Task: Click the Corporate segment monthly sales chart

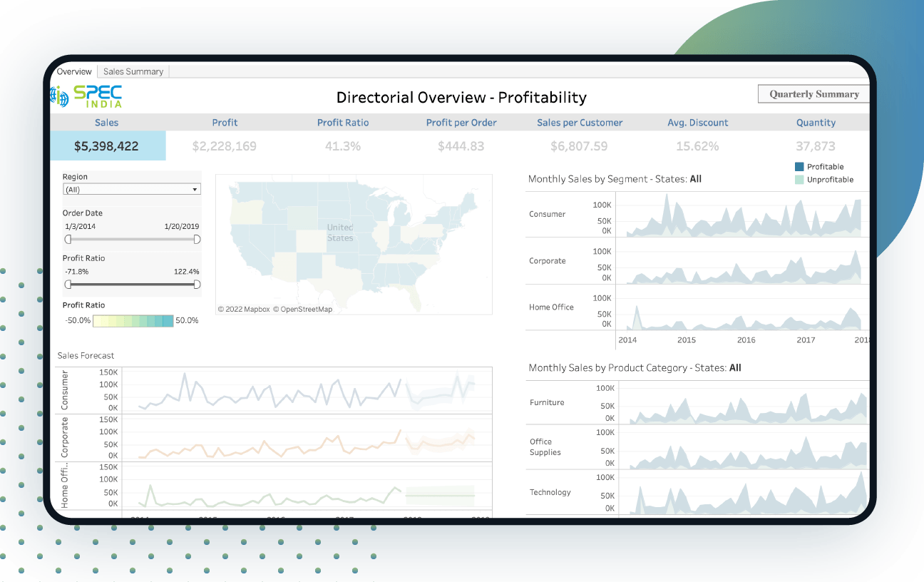Action: [x=744, y=261]
